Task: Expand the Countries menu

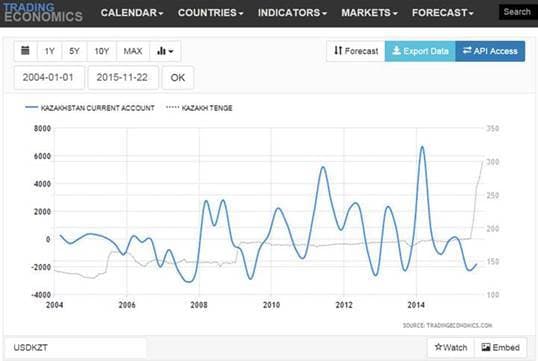Action: [x=210, y=13]
